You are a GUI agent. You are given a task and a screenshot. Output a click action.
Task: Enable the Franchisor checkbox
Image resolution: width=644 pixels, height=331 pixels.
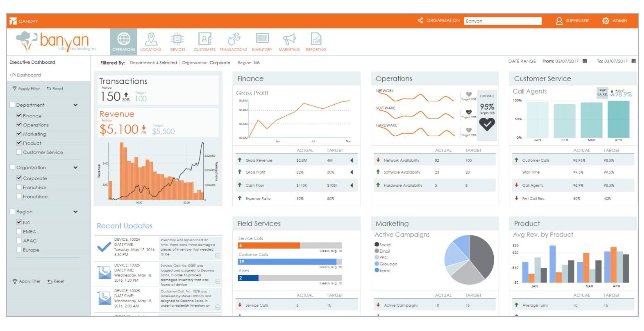click(19, 187)
